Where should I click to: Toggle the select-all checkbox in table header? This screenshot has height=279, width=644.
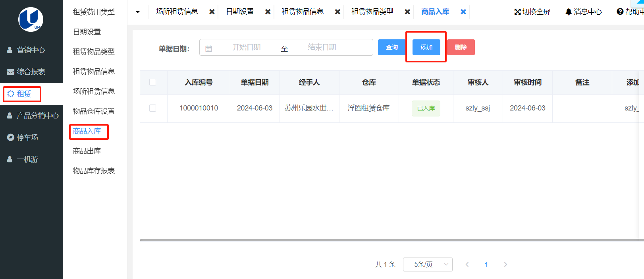pos(152,82)
